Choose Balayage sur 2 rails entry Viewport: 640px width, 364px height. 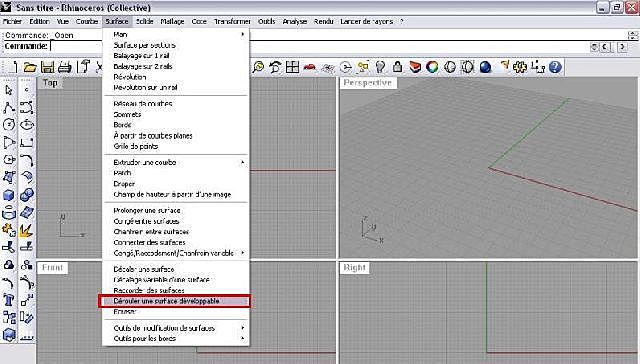click(x=142, y=66)
